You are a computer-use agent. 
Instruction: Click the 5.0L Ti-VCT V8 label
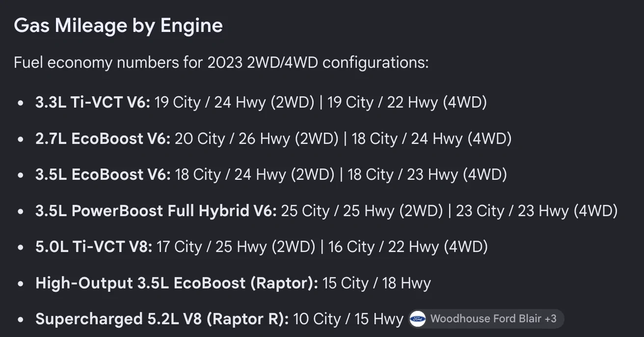[x=94, y=247]
